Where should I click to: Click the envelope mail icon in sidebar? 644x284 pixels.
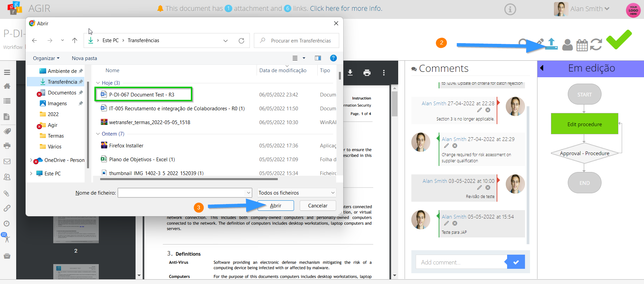7,161
